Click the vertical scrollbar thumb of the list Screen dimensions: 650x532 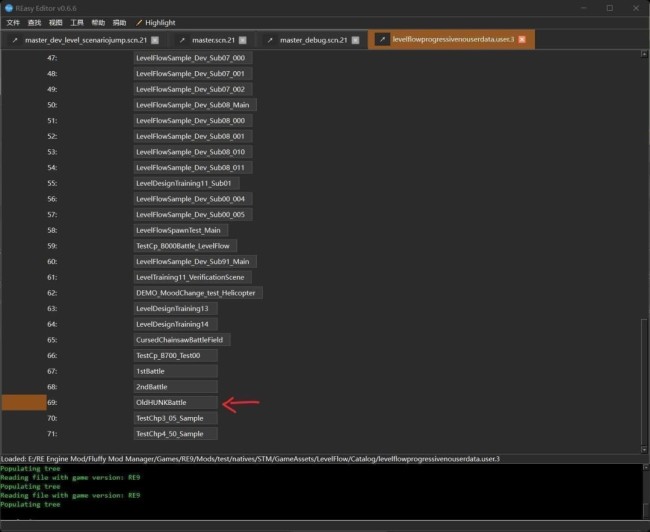pos(644,381)
